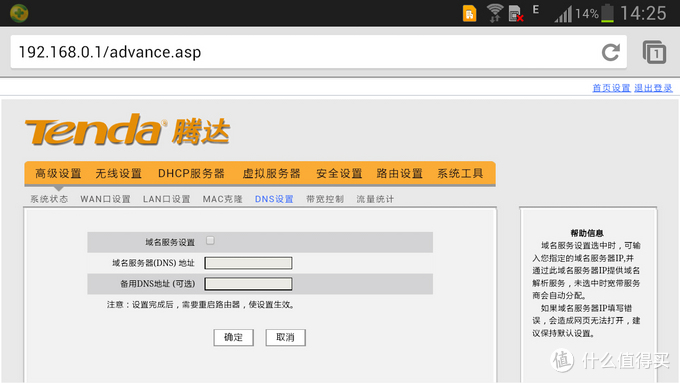Tap the SD card error icon

tap(516, 13)
